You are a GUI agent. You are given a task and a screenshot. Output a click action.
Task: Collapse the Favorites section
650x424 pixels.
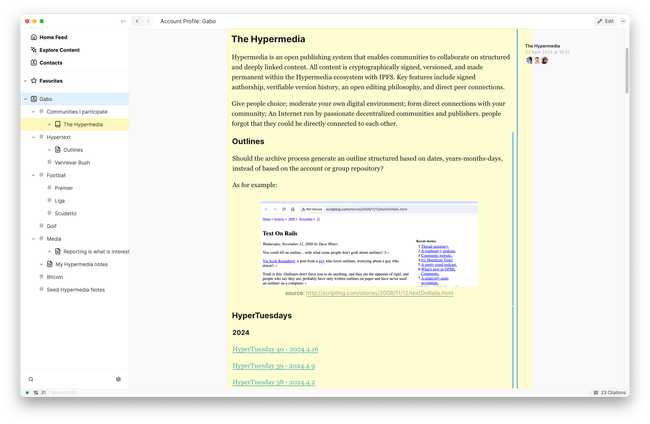click(25, 81)
